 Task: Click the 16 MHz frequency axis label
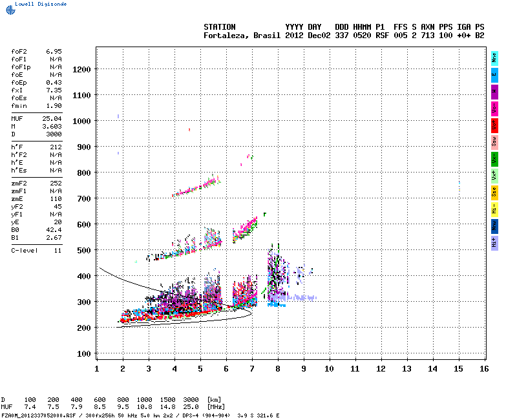coord(484,369)
